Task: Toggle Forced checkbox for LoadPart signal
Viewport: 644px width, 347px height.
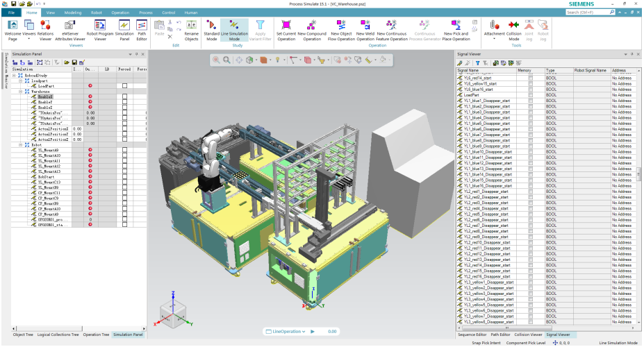Action: 125,86
